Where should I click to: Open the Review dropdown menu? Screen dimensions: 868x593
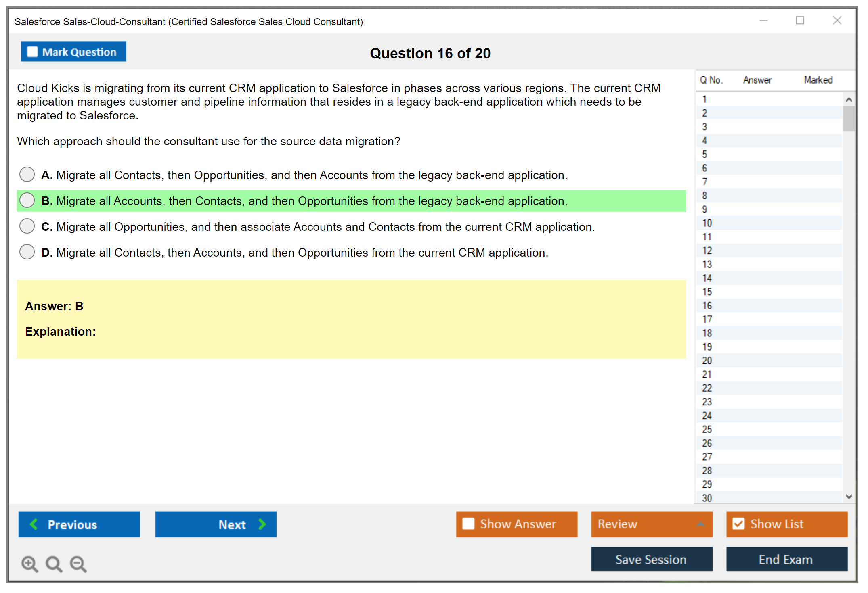point(700,524)
